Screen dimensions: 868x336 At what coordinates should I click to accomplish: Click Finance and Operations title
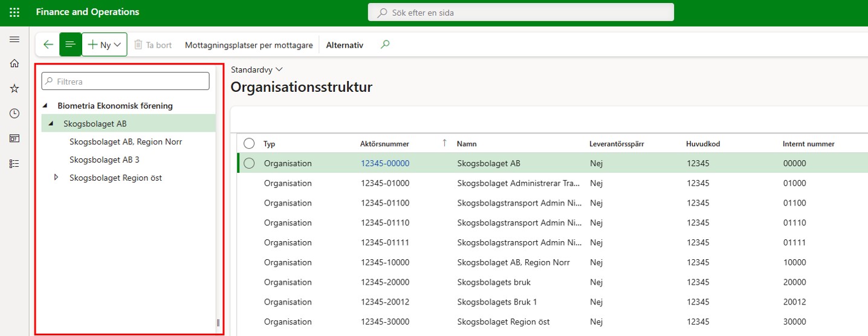88,12
